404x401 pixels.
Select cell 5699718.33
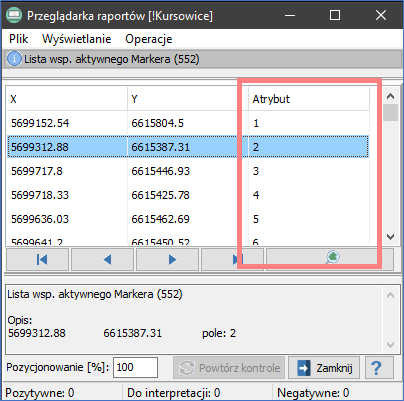coord(67,195)
